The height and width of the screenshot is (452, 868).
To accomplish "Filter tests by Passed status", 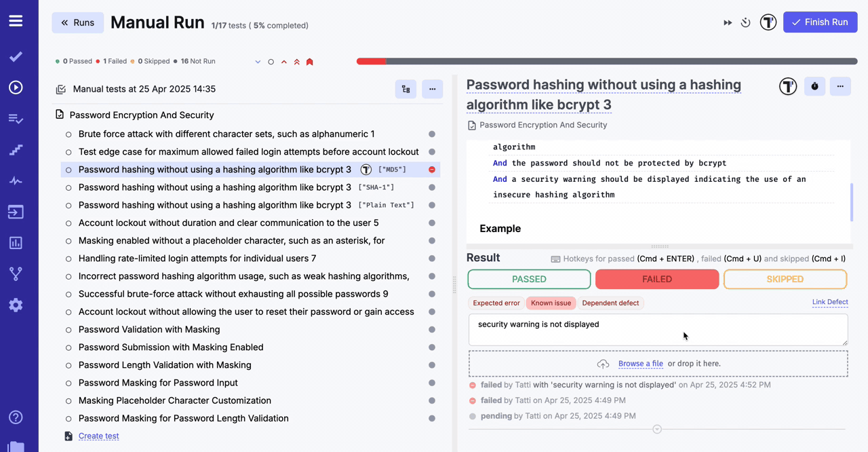I will [x=74, y=61].
